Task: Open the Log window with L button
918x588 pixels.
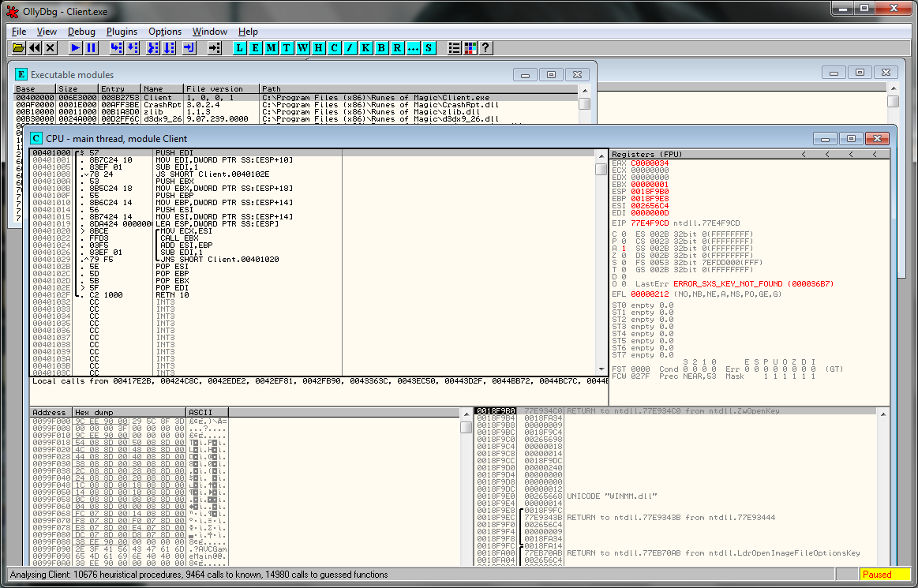Action: 240,48
